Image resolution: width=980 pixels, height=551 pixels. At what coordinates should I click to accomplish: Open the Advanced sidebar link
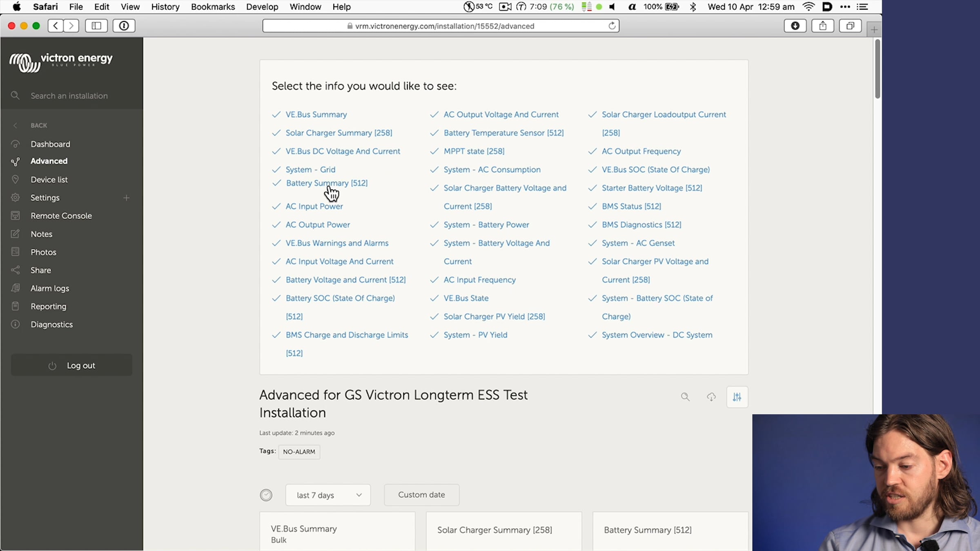(x=49, y=161)
